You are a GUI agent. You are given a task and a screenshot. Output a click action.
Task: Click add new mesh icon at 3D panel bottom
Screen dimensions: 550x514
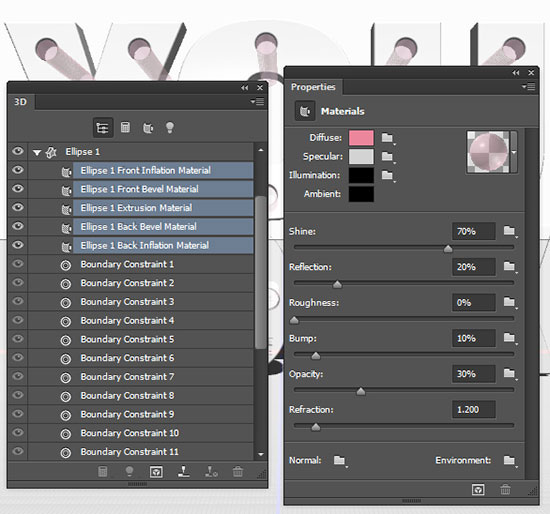pos(102,472)
